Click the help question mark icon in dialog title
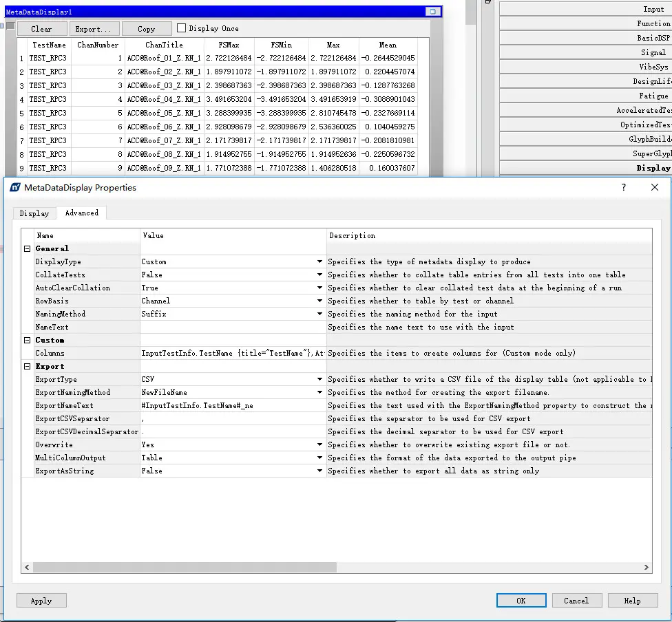 click(x=624, y=187)
